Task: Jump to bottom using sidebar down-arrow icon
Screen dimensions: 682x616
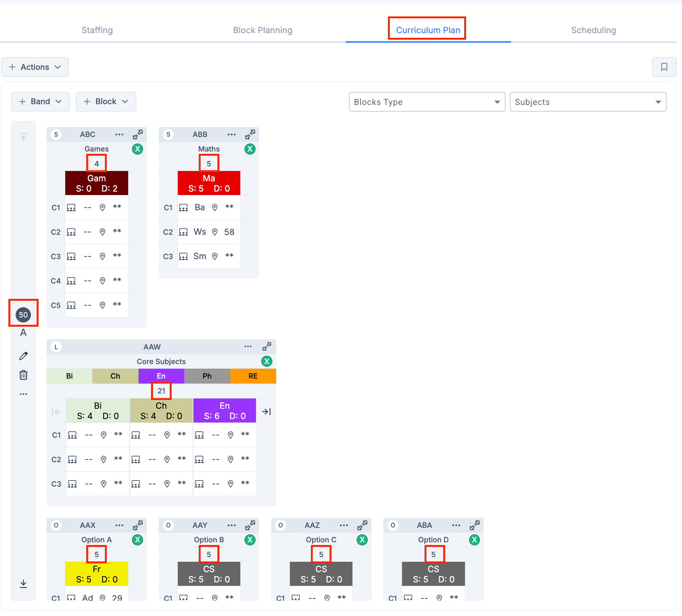Action: 23,584
